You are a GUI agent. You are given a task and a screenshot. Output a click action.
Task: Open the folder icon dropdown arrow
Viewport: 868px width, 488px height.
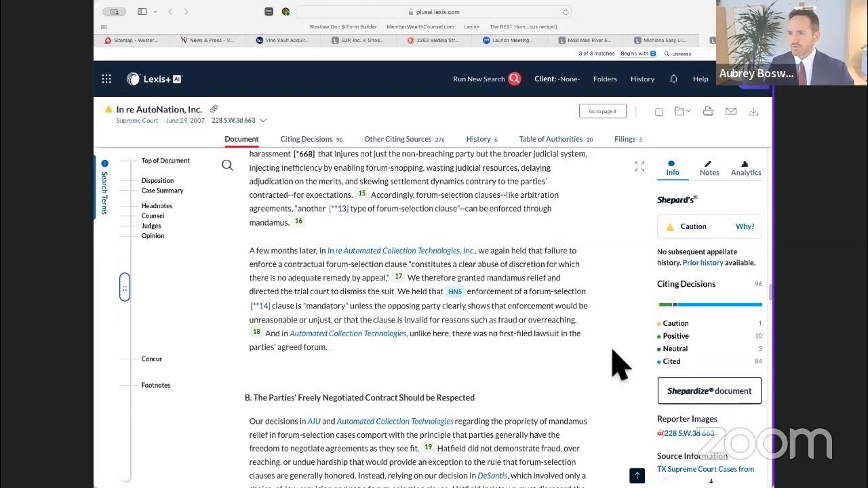click(x=688, y=111)
